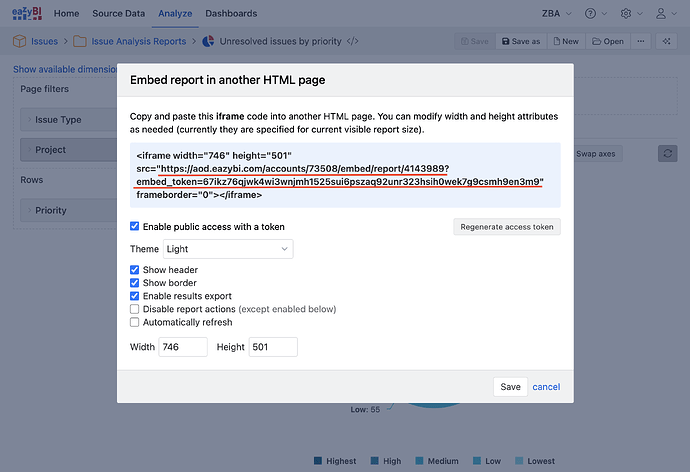Click the refresh report icon
Viewport: 690px width, 472px height.
click(x=668, y=154)
